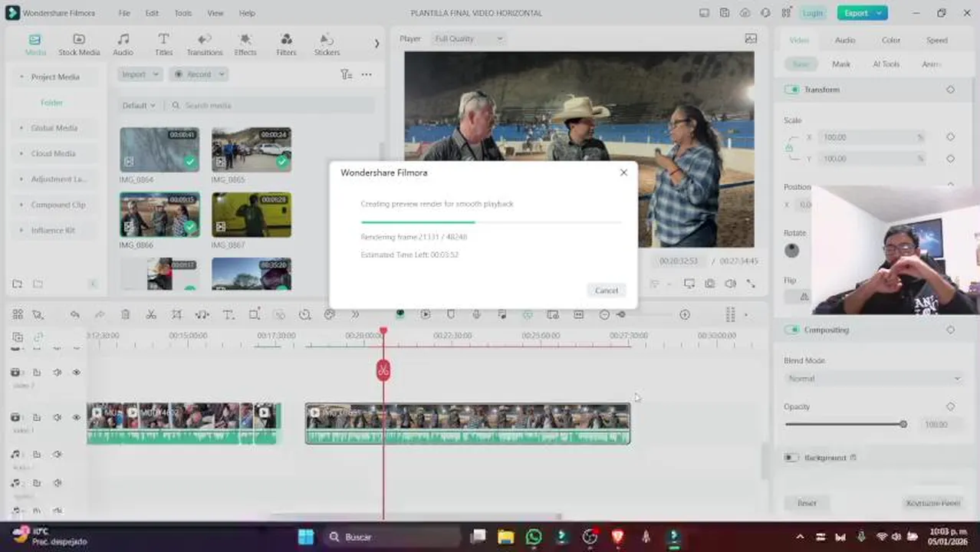Toggle the Background section switch
This screenshot has width=980, height=552.
pos(791,458)
